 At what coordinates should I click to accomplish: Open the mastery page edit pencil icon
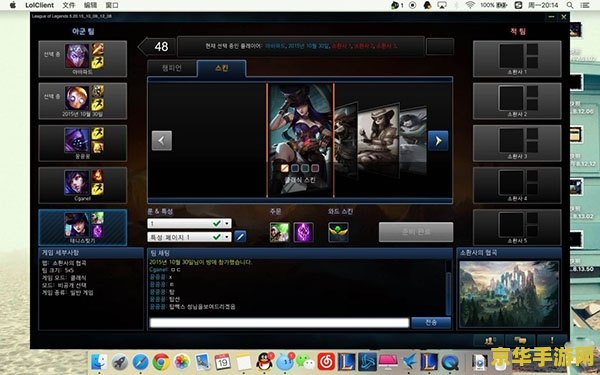[240, 236]
